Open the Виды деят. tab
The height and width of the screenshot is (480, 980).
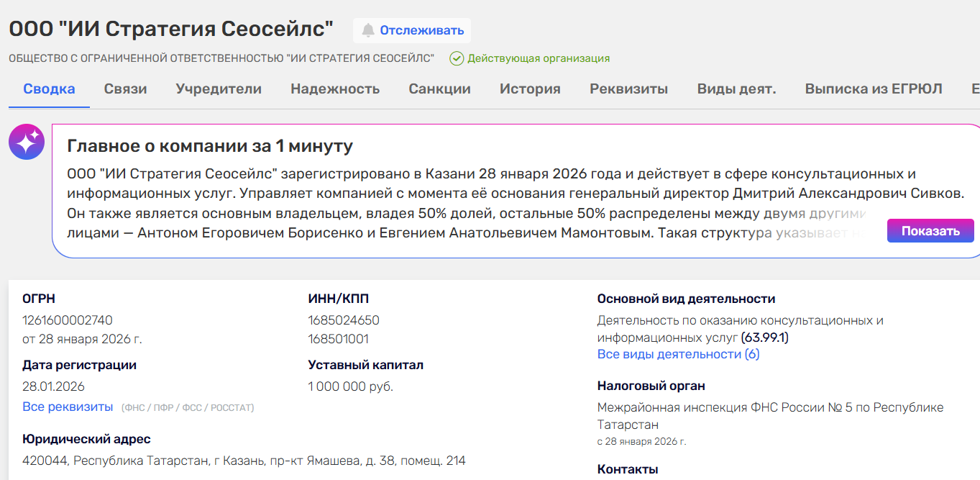[x=736, y=89]
